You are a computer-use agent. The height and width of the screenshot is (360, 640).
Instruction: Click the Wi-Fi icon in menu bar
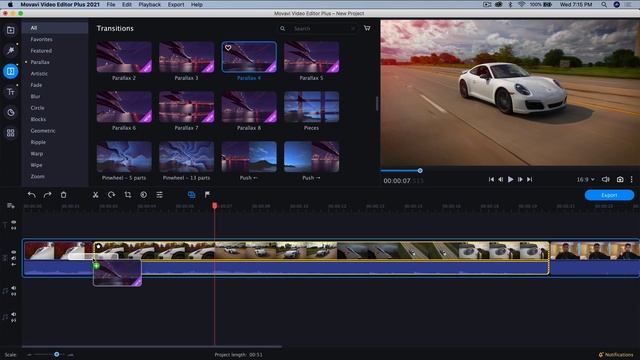(x=521, y=4)
